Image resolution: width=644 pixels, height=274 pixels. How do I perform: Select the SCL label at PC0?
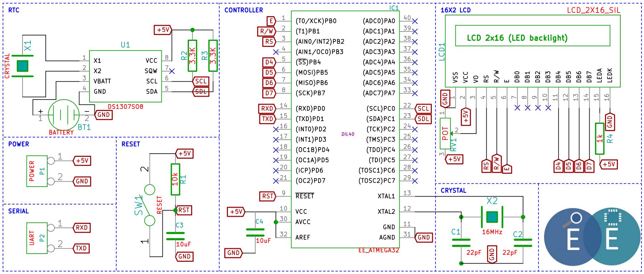(423, 109)
